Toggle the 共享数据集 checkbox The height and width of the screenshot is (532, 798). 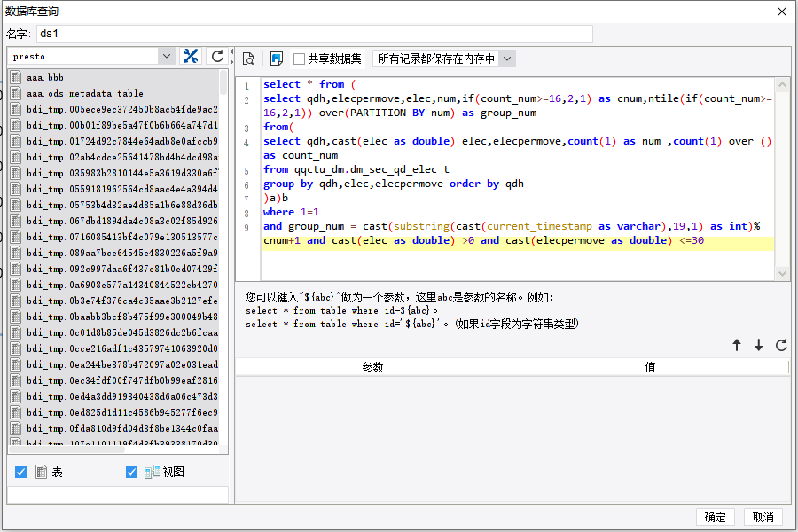(300, 59)
